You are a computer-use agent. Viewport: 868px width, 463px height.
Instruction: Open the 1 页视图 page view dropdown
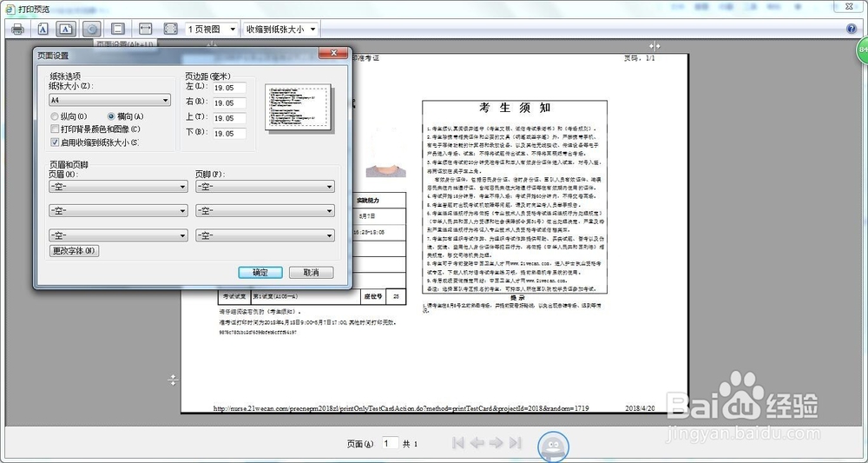coord(212,30)
